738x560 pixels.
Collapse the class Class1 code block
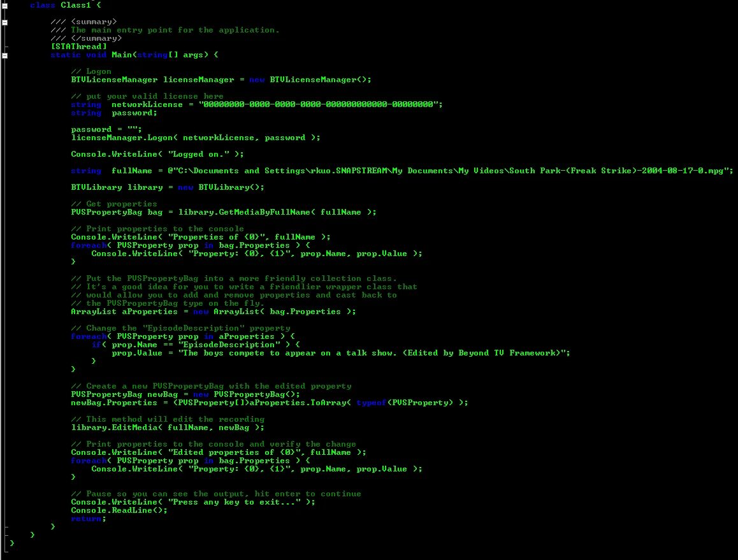(4, 6)
